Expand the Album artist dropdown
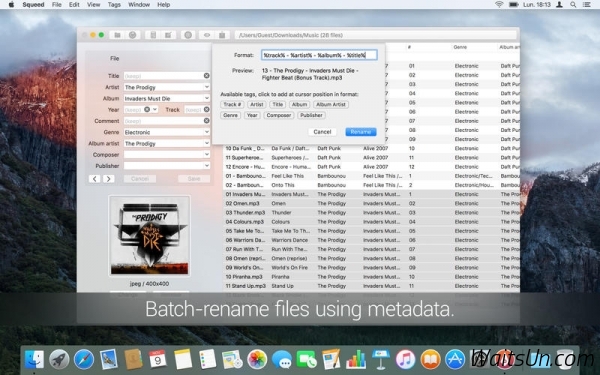Viewport: 600px width, 375px height. pos(207,143)
